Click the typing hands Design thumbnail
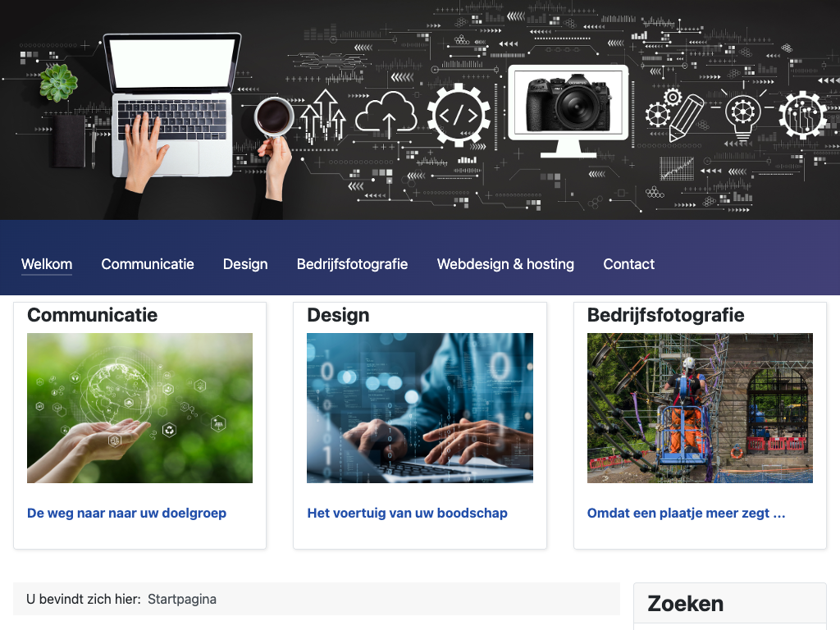Screen dimensions: 840x630 [420, 409]
